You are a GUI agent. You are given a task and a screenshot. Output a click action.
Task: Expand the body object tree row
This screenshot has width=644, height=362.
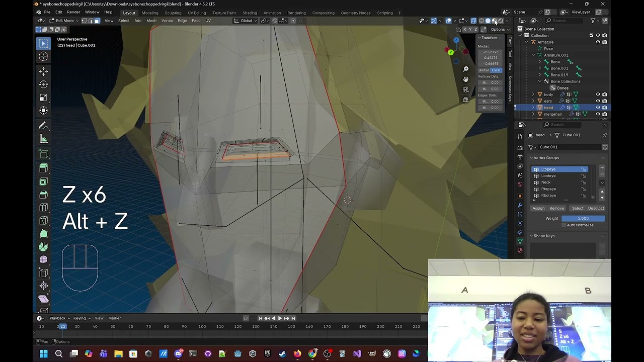pyautogui.click(x=533, y=95)
